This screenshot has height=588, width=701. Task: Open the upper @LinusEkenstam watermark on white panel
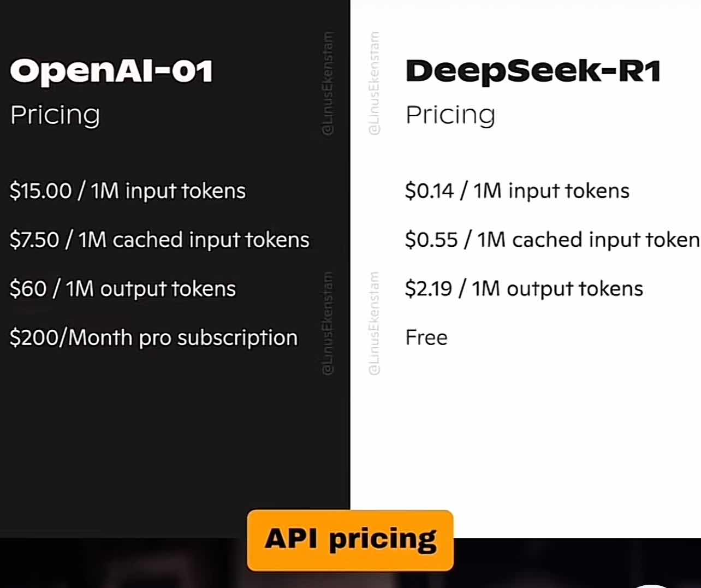click(374, 83)
